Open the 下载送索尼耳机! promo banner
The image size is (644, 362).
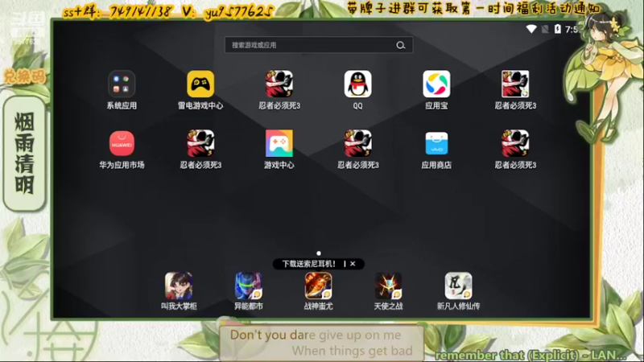(x=308, y=264)
